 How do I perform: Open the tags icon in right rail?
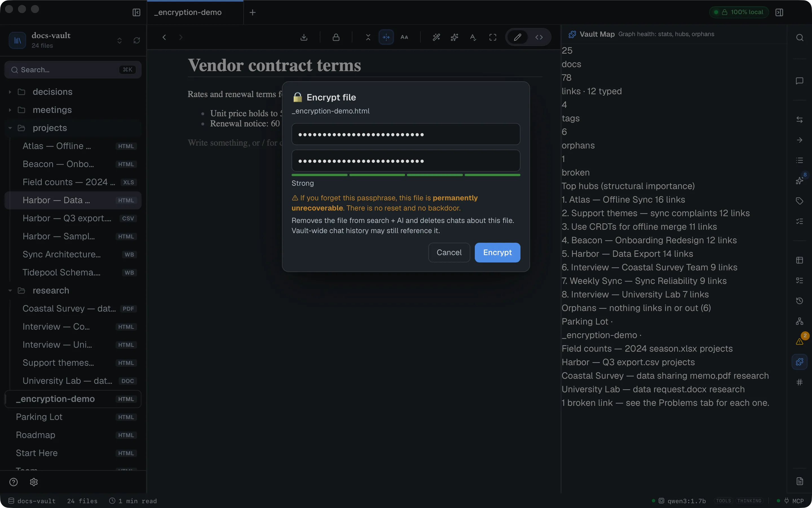coord(800,201)
